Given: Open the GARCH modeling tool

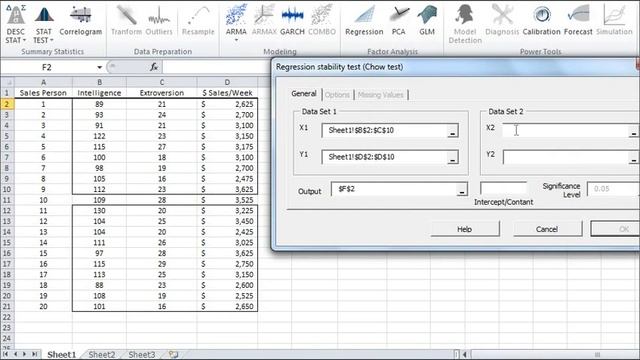Looking at the screenshot, I should pyautogui.click(x=292, y=20).
